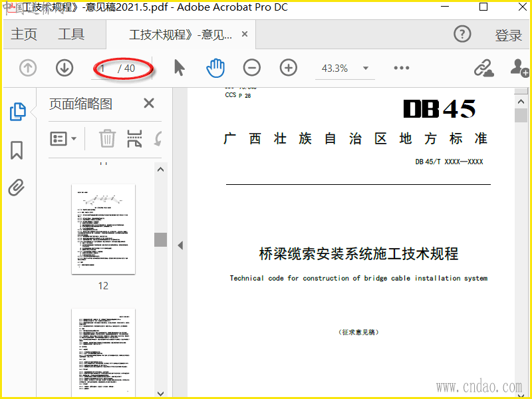Open the bookmarks panel icon

click(17, 150)
